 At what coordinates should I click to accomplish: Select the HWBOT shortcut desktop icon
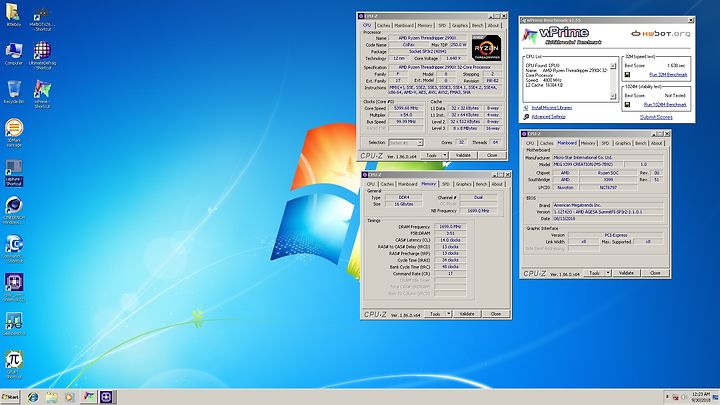pyautogui.click(x=42, y=19)
